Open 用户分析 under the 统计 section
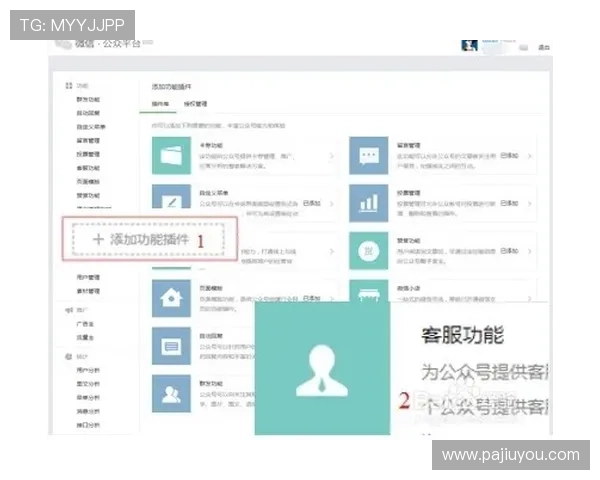 [88, 370]
